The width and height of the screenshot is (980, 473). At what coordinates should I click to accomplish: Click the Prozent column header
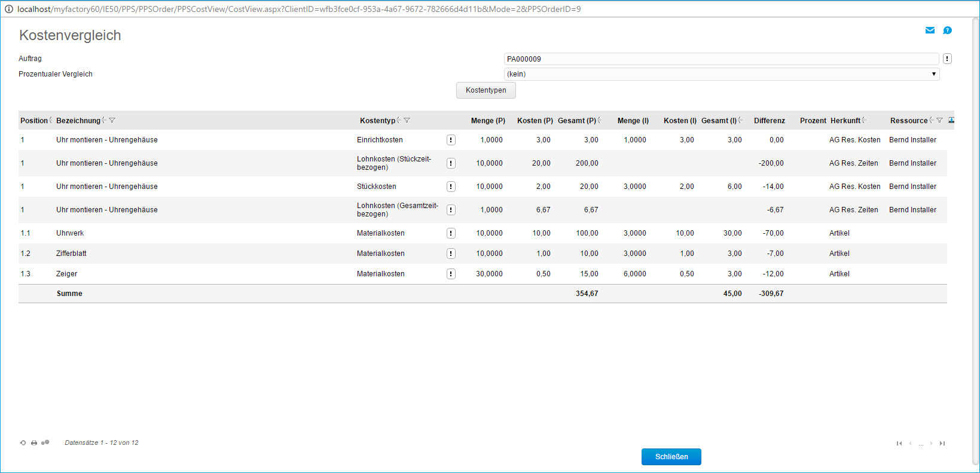[813, 120]
